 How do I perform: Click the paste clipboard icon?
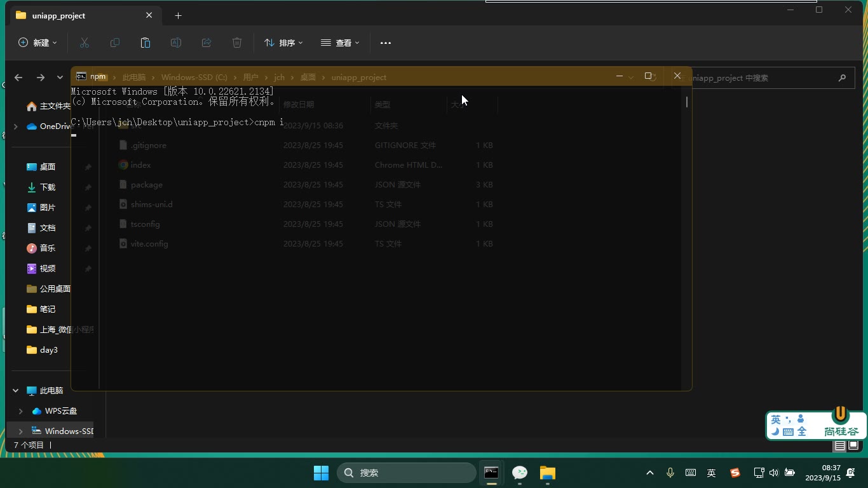coord(146,43)
